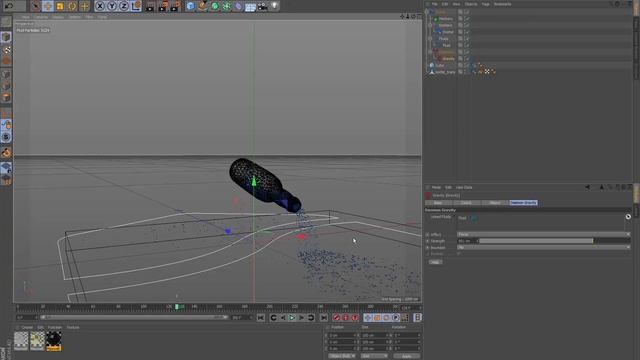Toggle the Z axis lock
640x360 pixels.
[x=124, y=6]
